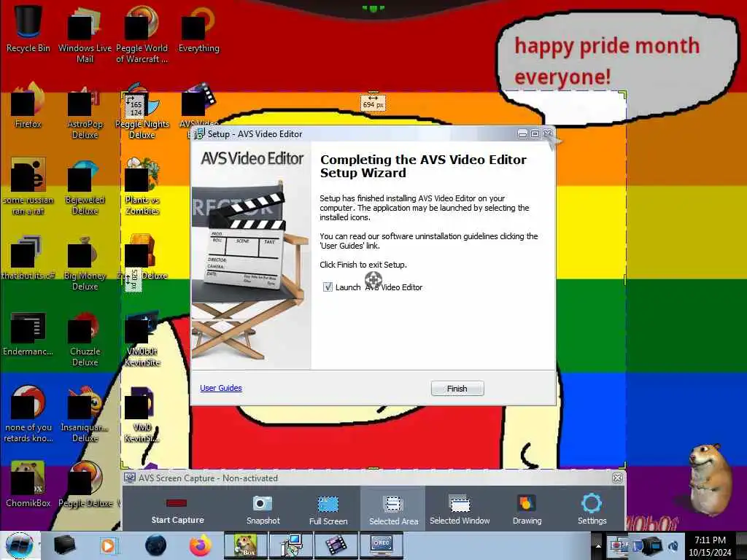This screenshot has width=747, height=560.
Task: Open the Screen Capture Settings gear
Action: (x=592, y=510)
